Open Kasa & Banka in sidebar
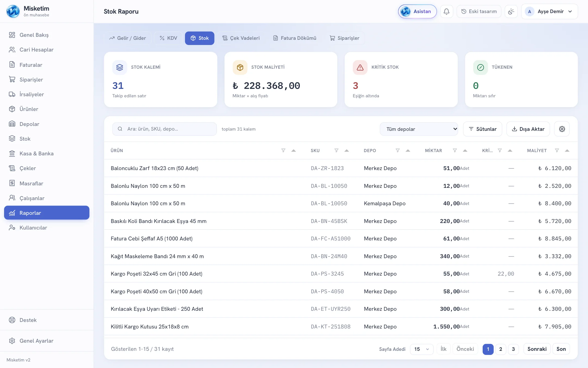 point(47,153)
